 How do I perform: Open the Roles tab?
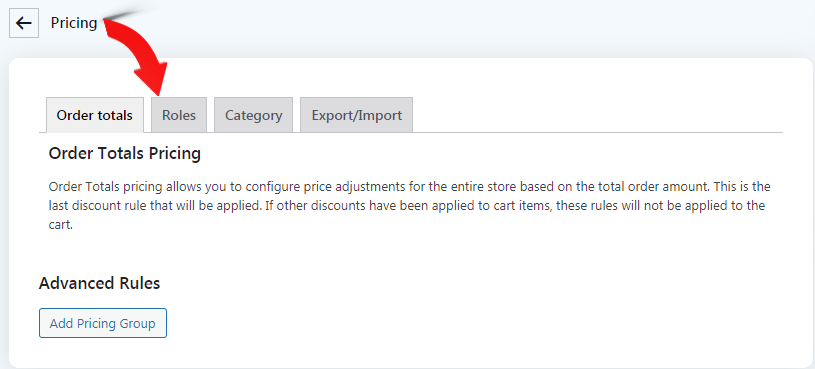click(179, 115)
